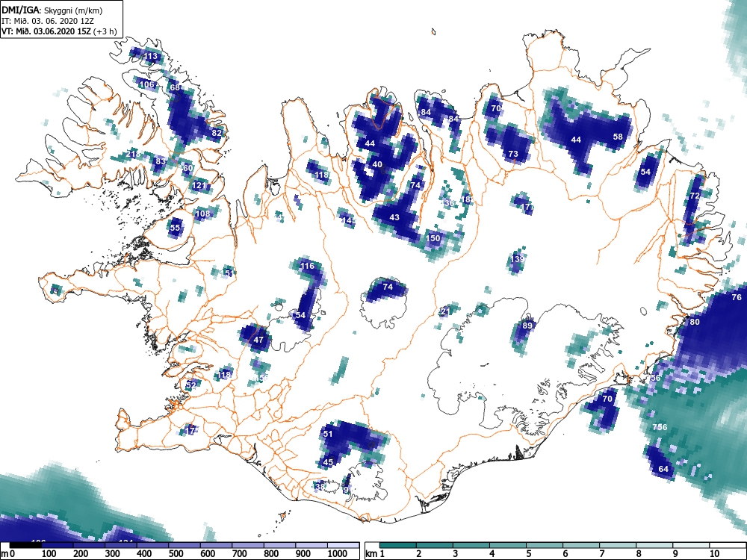Click the teal swatch between 4 and 5 km
Image resolution: width=747 pixels, height=560 pixels.
tap(508, 545)
